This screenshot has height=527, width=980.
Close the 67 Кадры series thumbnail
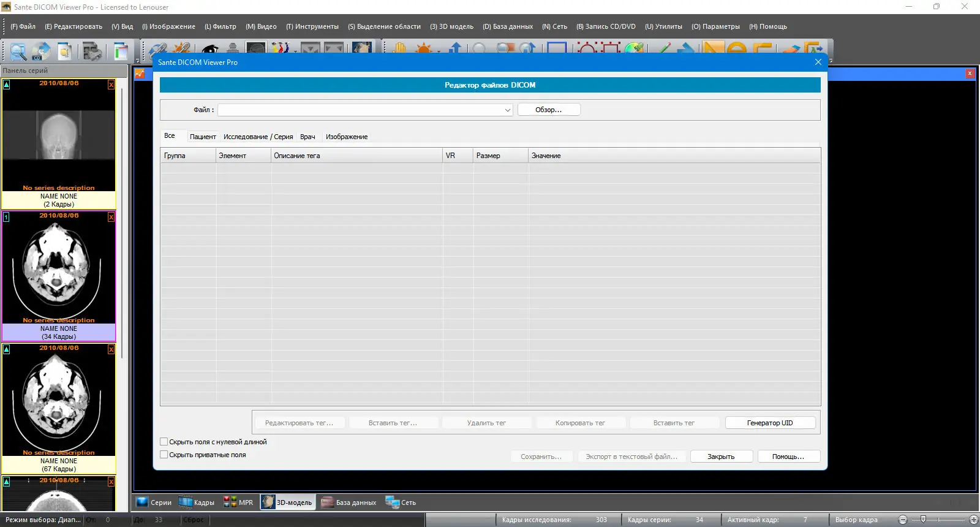click(x=111, y=349)
